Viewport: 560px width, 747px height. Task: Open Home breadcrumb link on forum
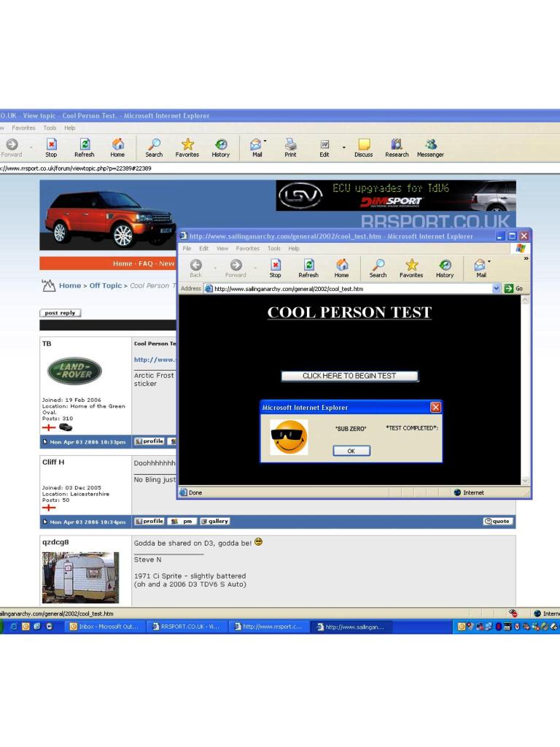[70, 285]
